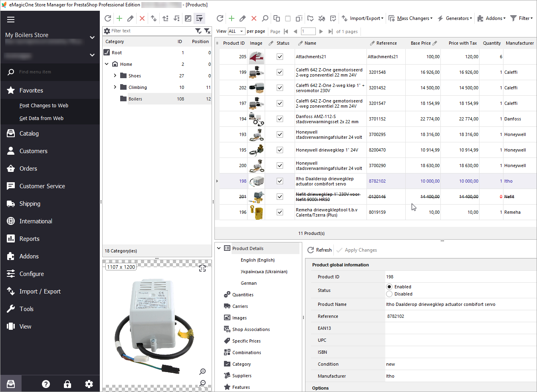Toggle status checkbox for Remeha product 196

[280, 212]
